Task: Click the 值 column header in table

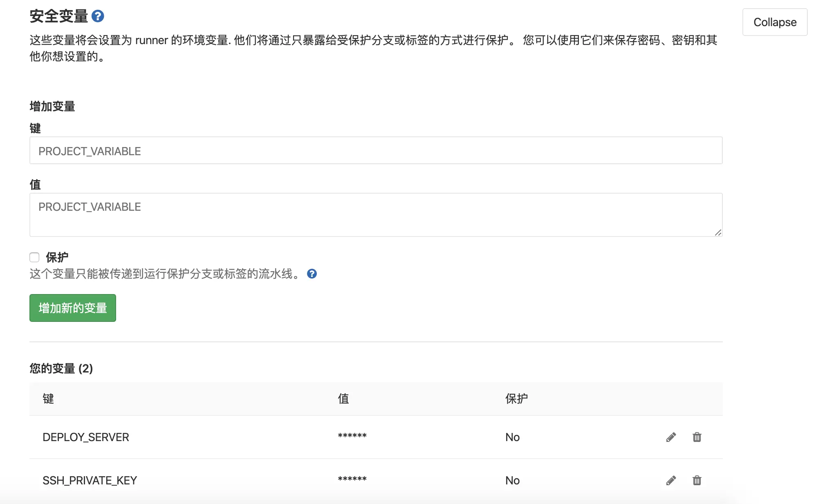Action: 343,399
